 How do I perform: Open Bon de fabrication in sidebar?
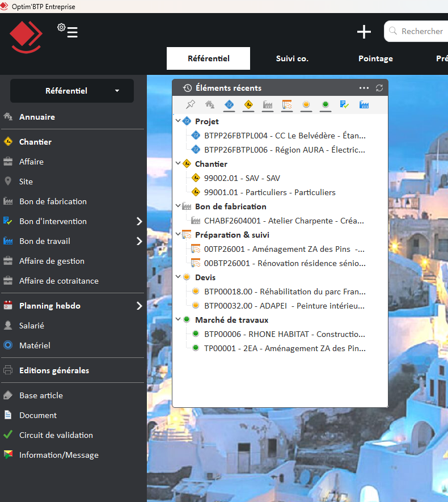pos(53,201)
